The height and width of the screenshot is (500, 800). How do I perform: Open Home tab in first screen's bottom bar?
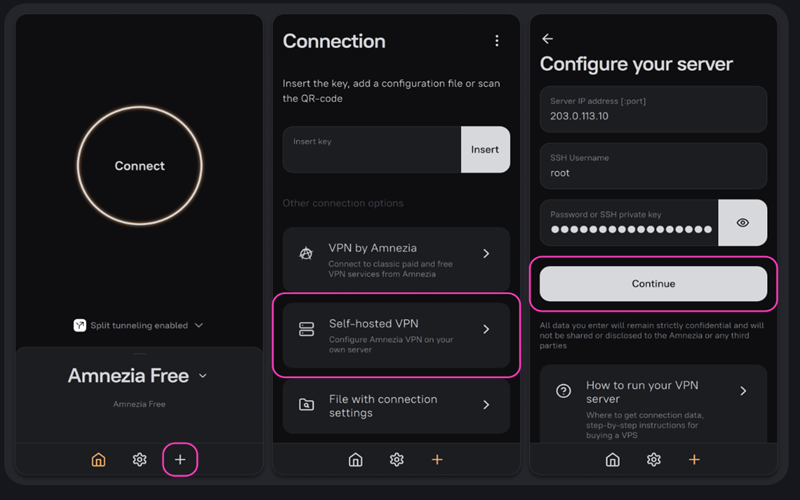[98, 460]
